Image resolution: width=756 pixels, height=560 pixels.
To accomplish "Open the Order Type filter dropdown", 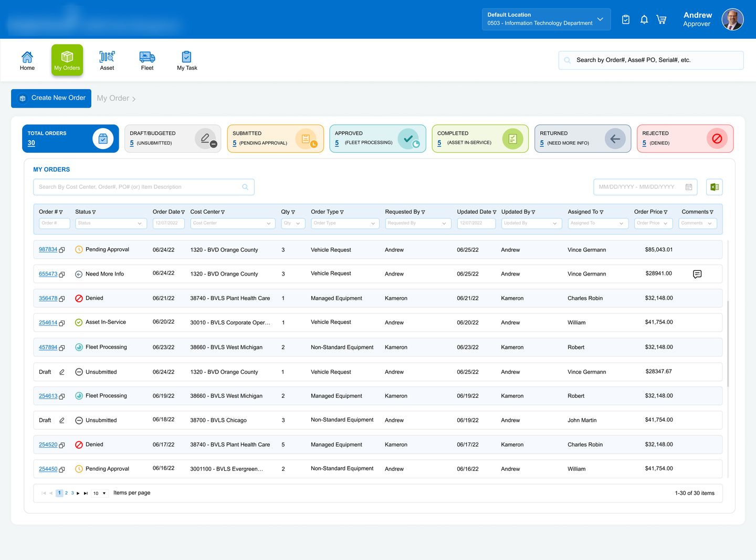I will click(345, 223).
